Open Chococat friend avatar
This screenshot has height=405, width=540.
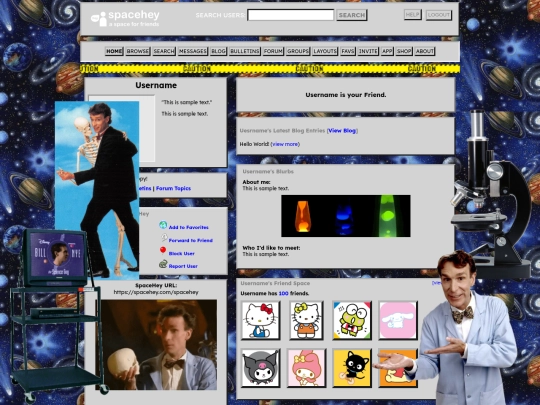352,368
